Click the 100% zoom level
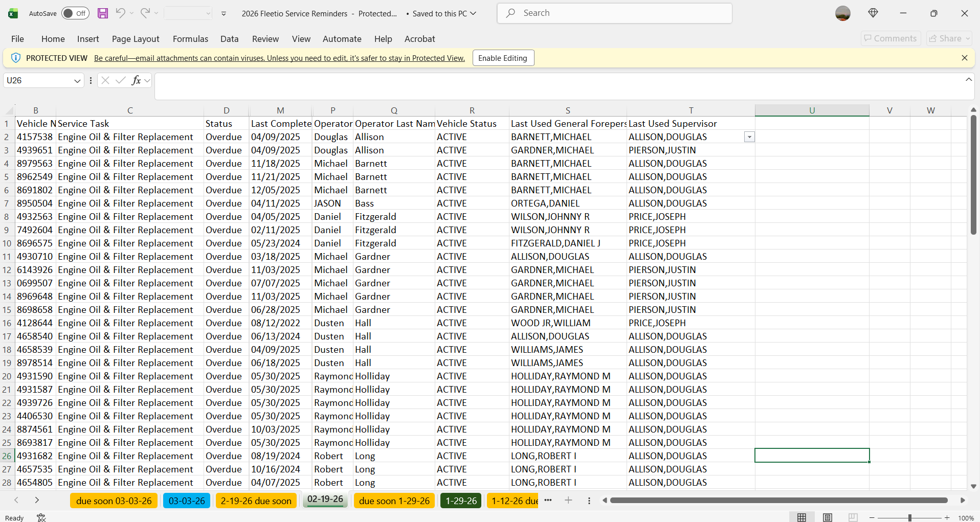The image size is (980, 522). click(x=966, y=518)
